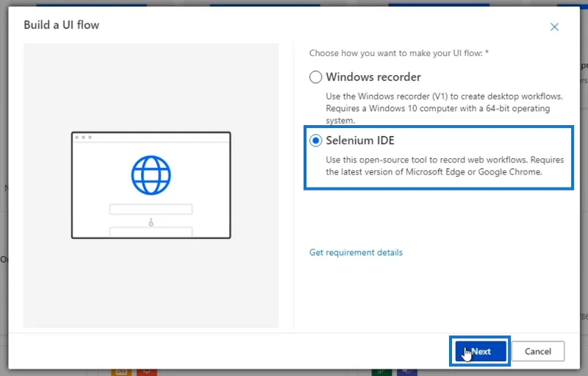Click the 'Choose how you want to make' label
This screenshot has height=376, width=588.
coord(399,53)
